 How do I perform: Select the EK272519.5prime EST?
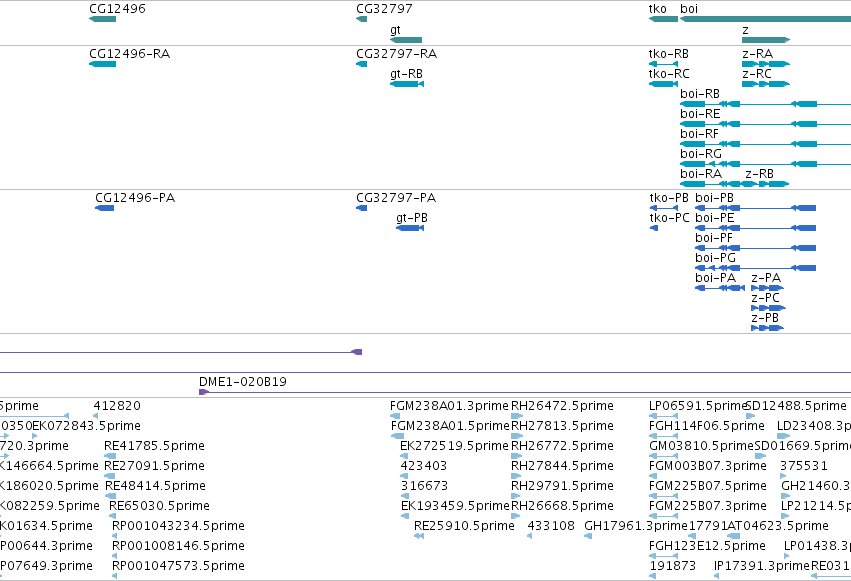[404, 456]
